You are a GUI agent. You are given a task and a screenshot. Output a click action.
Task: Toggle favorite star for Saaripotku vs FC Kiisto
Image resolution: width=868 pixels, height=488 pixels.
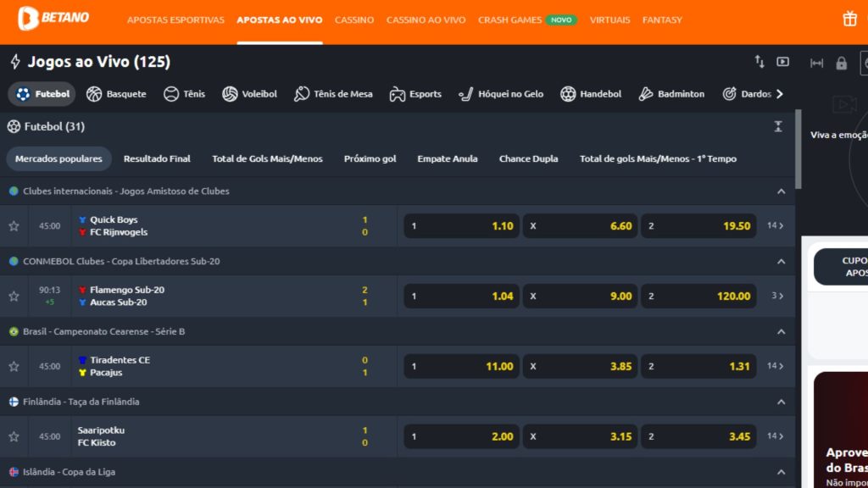tap(14, 436)
